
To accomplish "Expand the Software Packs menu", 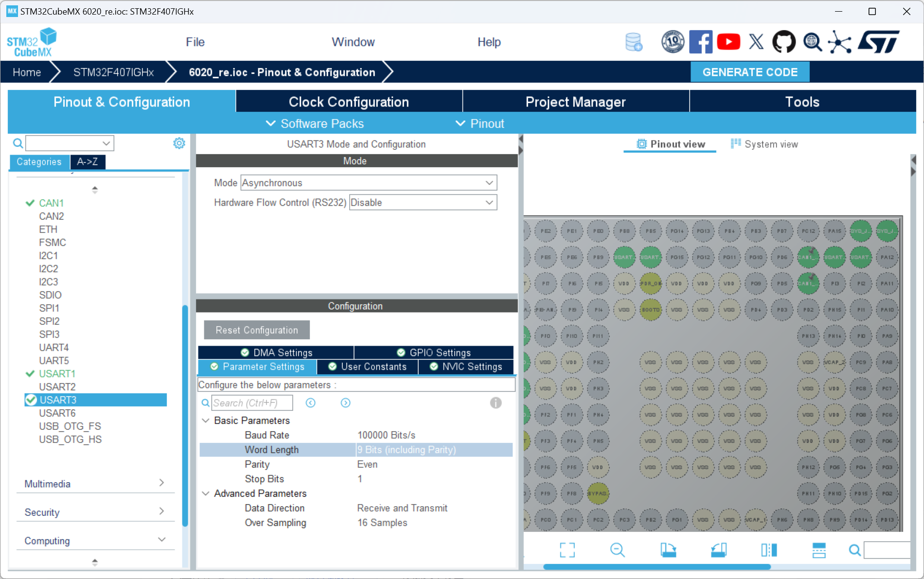I will pos(315,123).
